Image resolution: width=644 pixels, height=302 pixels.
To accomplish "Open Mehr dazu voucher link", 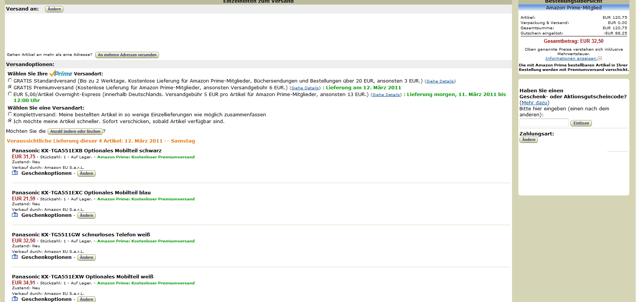I will pos(534,103).
